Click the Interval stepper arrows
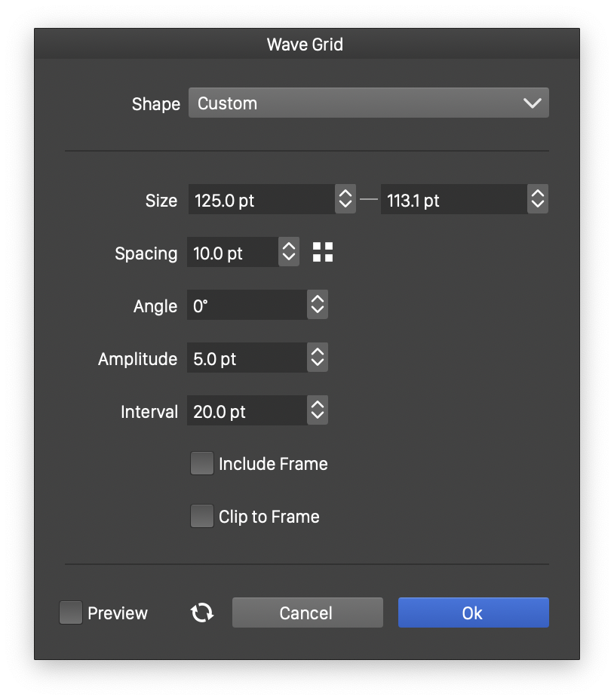This screenshot has width=614, height=700. (318, 411)
